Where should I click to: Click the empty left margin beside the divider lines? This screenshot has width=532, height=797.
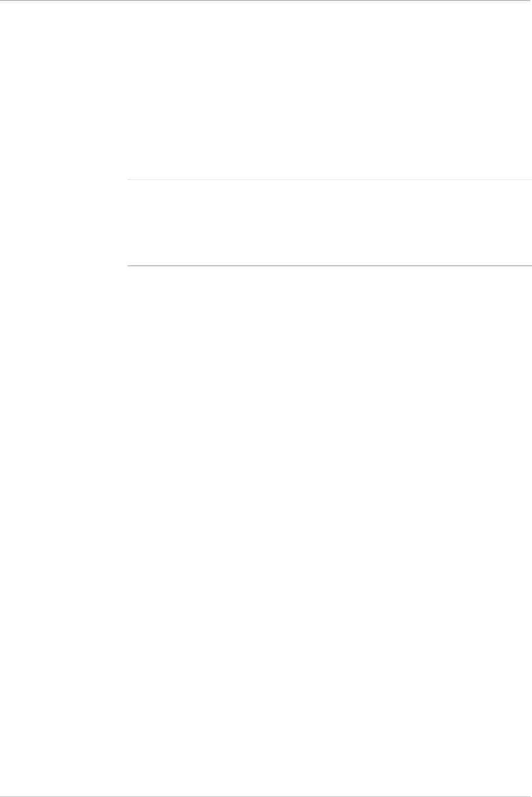(x=63, y=223)
